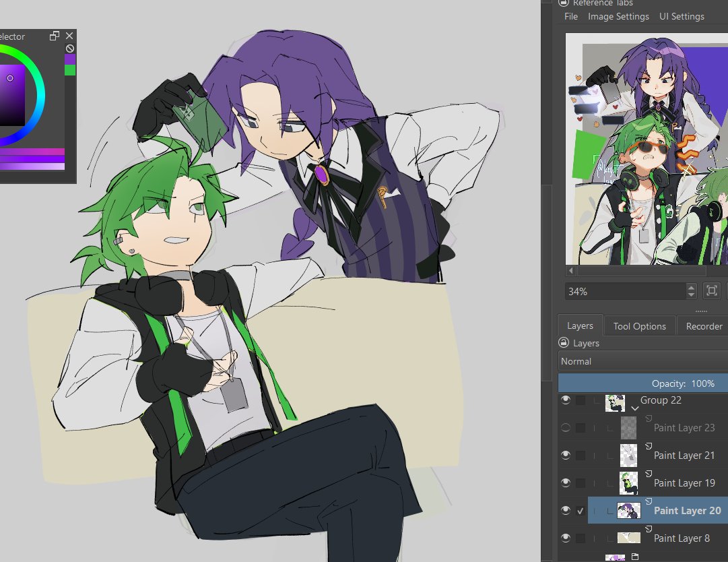
Task: Click the layer icon above Paint Layer 23
Action: (x=649, y=418)
